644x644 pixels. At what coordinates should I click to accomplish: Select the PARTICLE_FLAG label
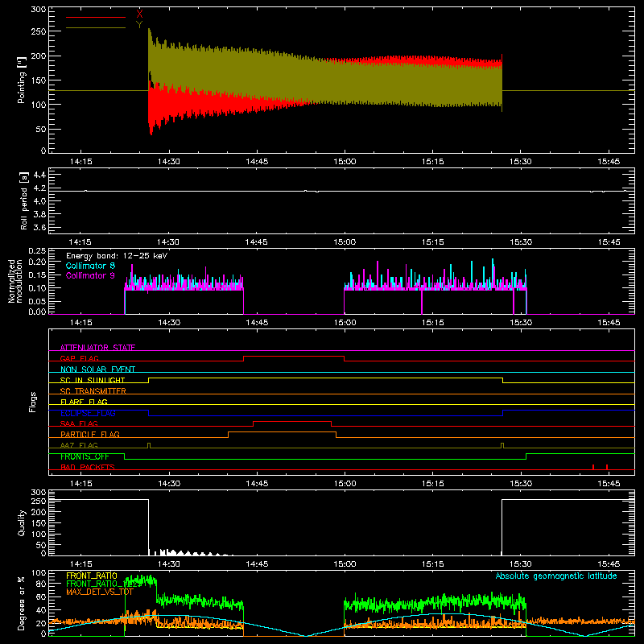click(x=90, y=434)
